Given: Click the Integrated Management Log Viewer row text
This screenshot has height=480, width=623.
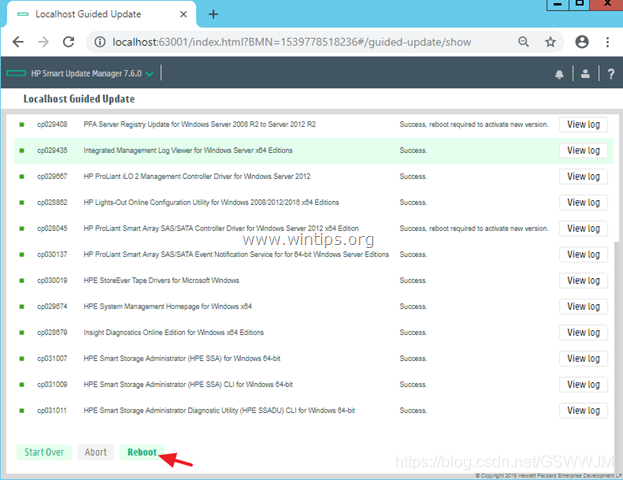Looking at the screenshot, I should (188, 151).
